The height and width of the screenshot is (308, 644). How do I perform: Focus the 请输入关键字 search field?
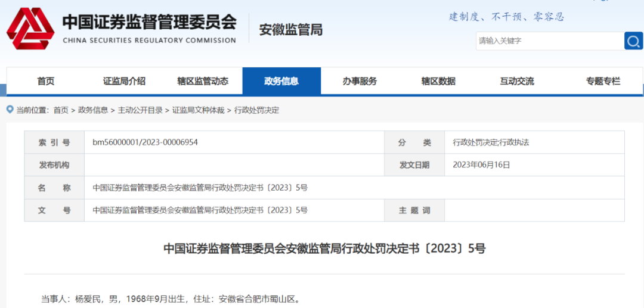pos(550,41)
